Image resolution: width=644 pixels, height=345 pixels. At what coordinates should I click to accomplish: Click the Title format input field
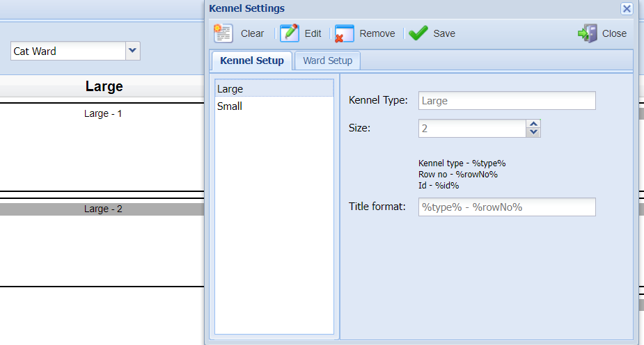(507, 207)
